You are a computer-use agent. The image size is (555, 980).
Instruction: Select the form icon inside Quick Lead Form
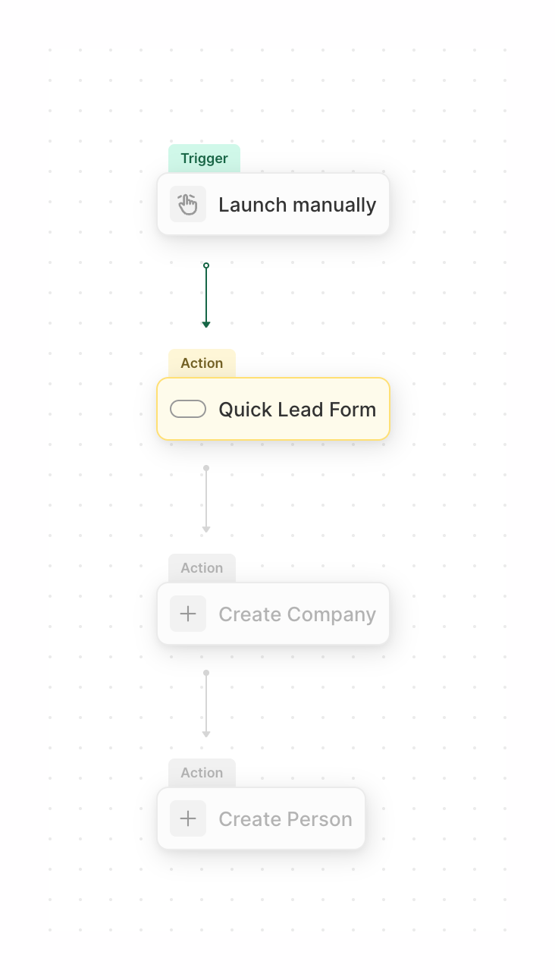(x=187, y=409)
